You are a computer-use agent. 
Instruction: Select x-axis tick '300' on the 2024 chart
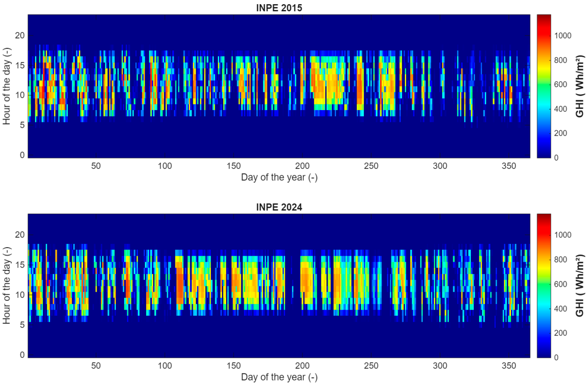click(440, 365)
